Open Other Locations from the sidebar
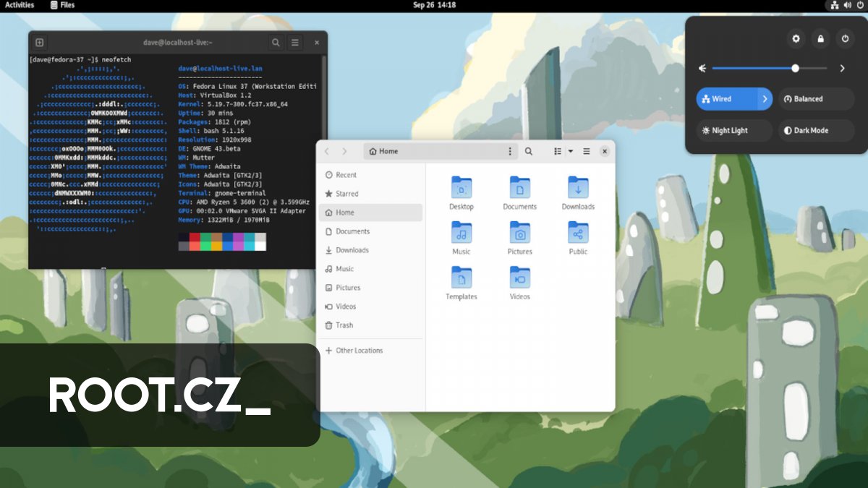This screenshot has height=488, width=868. pyautogui.click(x=359, y=350)
